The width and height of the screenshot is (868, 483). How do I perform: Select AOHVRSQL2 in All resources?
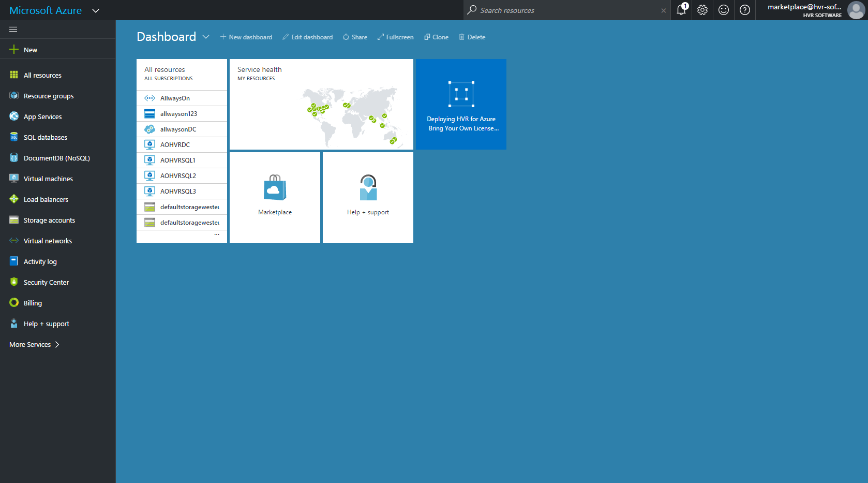182,176
